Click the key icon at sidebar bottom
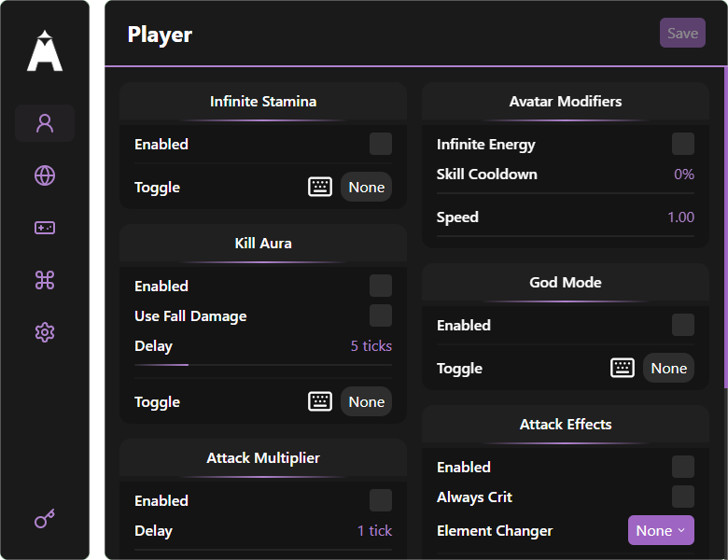728x560 pixels. (x=45, y=519)
